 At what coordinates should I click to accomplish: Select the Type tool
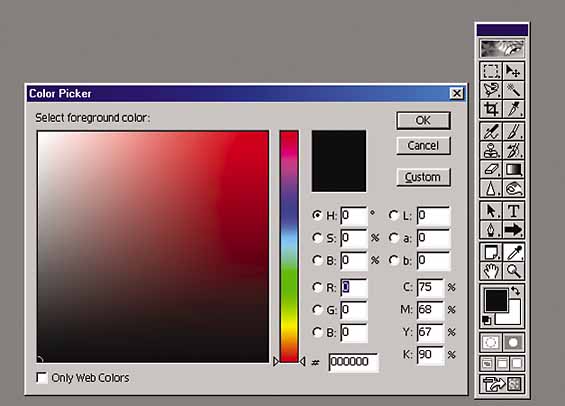coord(513,211)
